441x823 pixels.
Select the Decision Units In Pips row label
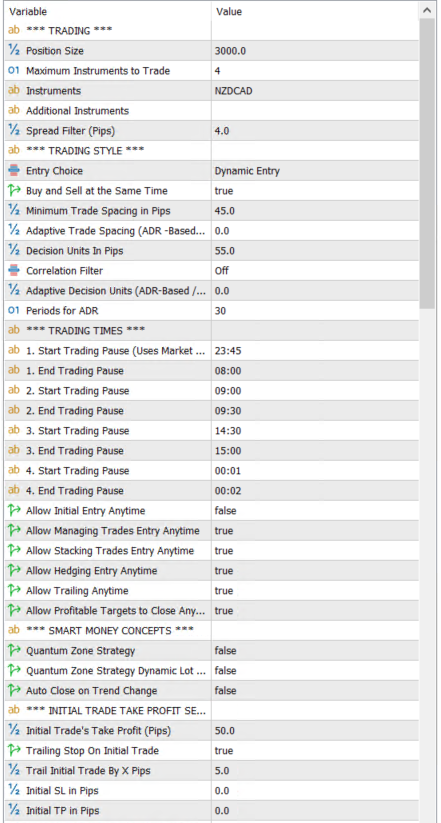tap(75, 251)
